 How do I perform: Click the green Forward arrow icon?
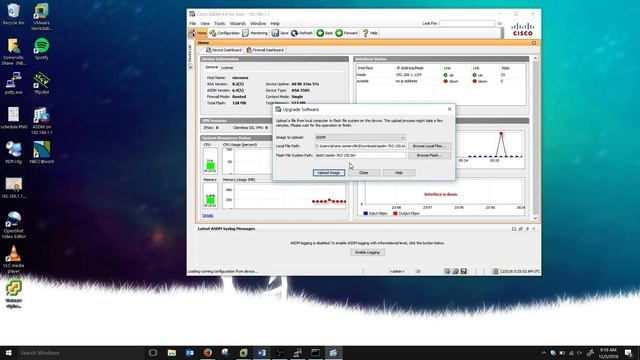click(339, 33)
